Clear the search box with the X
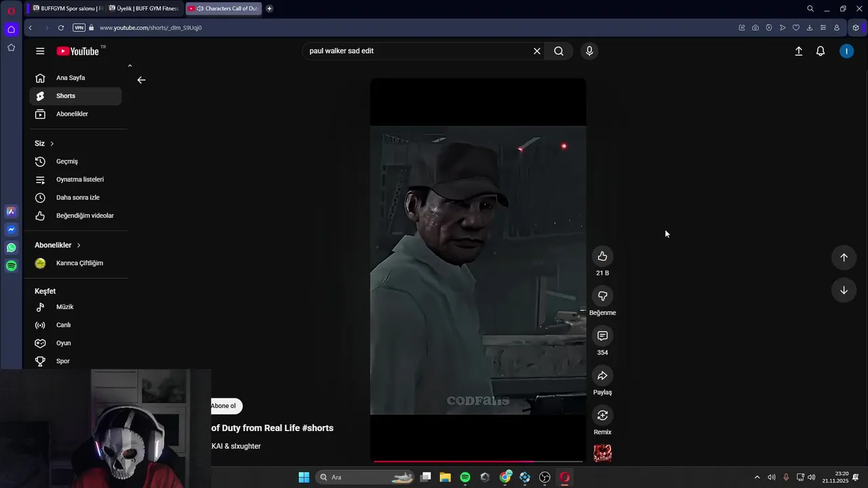The image size is (868, 488). pos(537,51)
